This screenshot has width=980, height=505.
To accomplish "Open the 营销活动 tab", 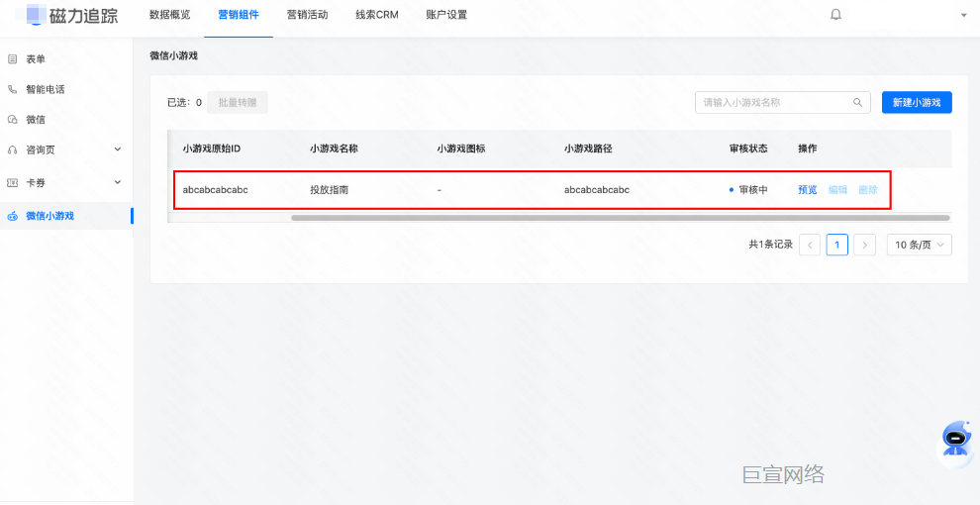I will (x=307, y=15).
